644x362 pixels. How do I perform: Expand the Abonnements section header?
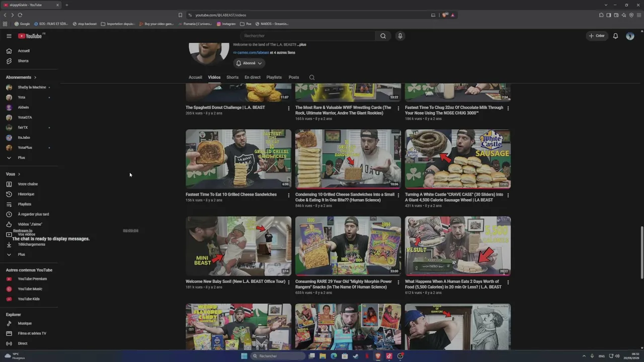click(x=21, y=77)
